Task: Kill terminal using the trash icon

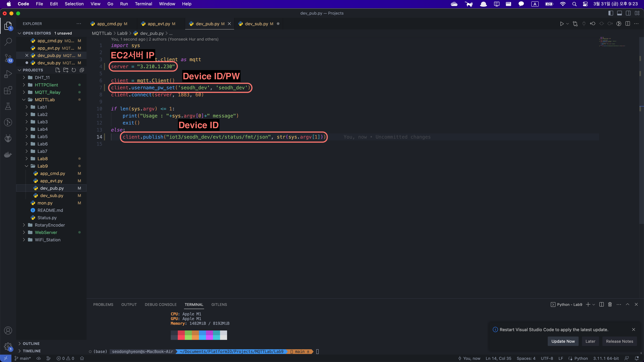Action: pyautogui.click(x=610, y=304)
